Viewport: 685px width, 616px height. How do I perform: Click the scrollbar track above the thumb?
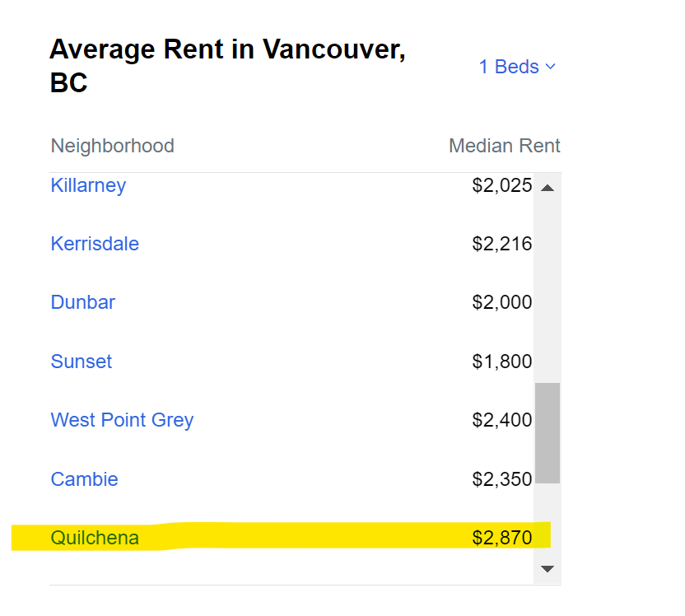tap(548, 288)
